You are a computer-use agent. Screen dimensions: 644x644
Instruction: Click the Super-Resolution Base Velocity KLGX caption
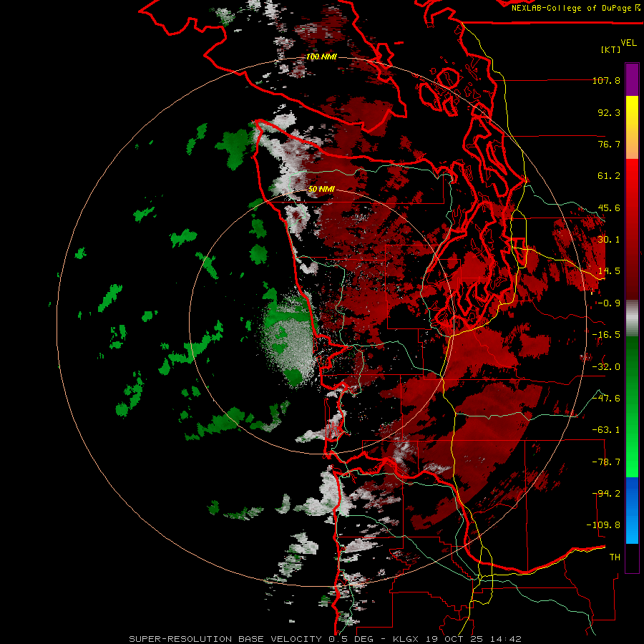[325, 639]
